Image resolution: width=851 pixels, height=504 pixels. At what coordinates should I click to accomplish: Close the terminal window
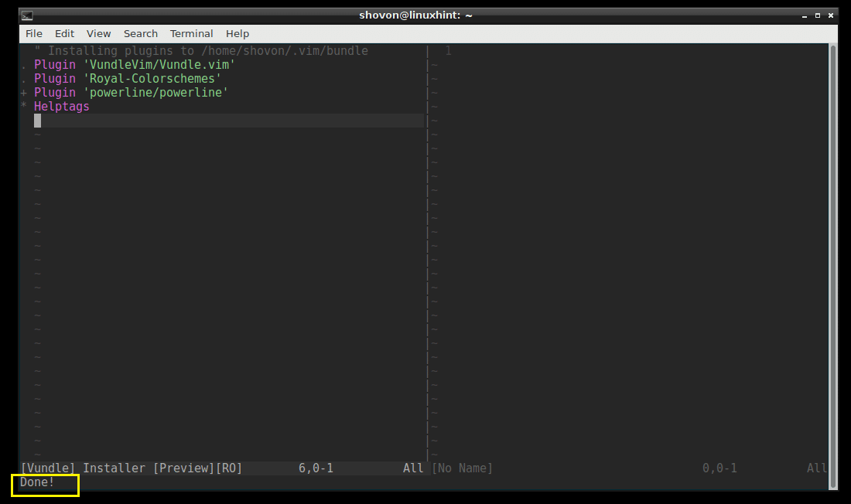coord(830,15)
